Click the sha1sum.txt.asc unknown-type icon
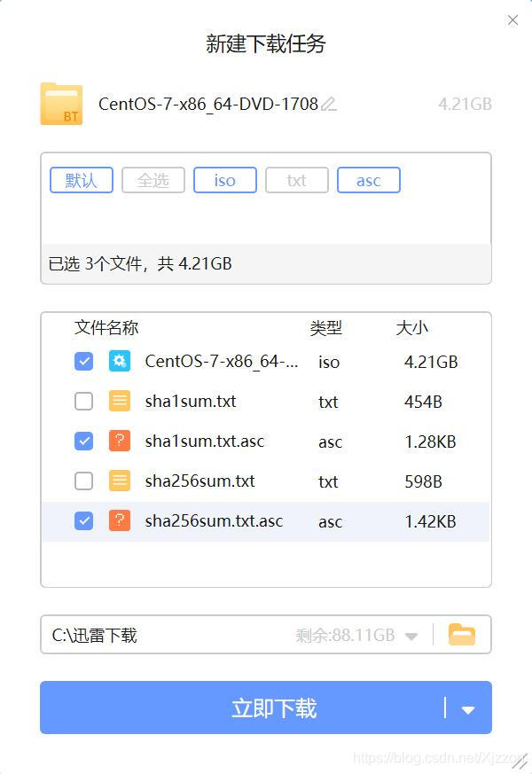Image resolution: width=532 pixels, height=774 pixels. [x=120, y=441]
